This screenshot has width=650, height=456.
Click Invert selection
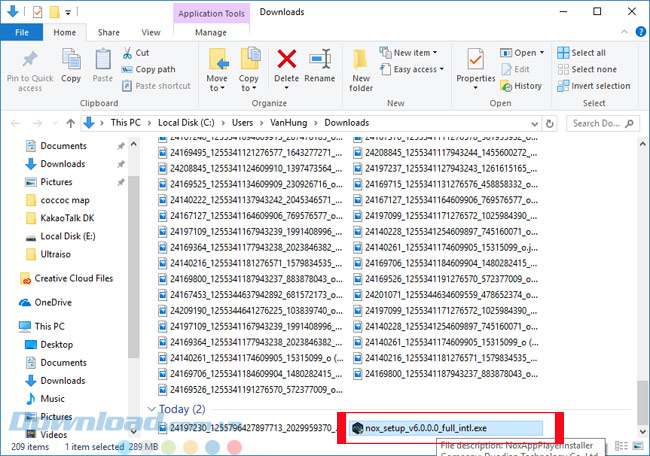[594, 86]
